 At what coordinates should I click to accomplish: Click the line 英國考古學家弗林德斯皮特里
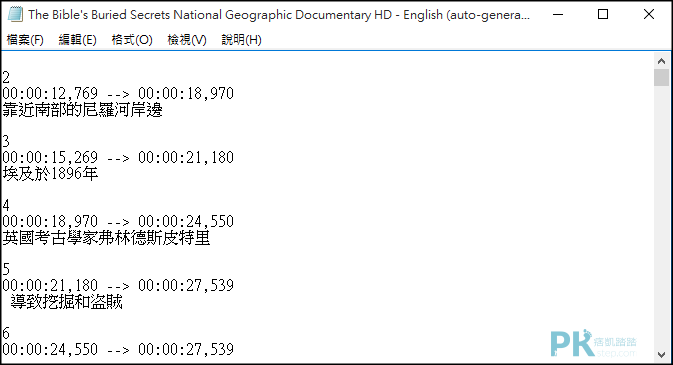coord(106,237)
